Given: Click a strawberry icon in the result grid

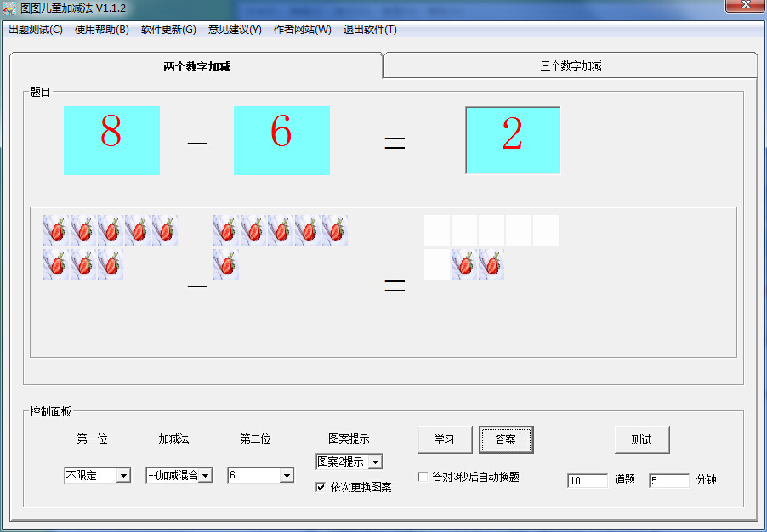Looking at the screenshot, I should [x=463, y=264].
